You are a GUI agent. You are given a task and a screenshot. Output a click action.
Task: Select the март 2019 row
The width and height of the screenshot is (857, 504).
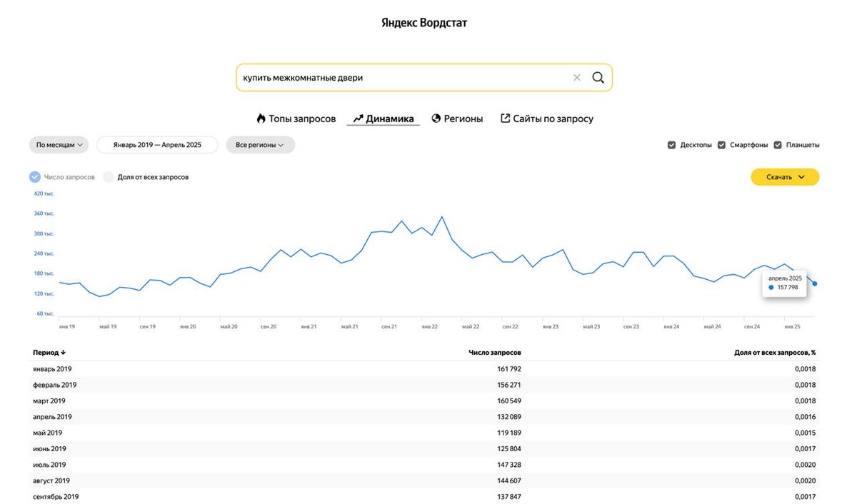424,401
